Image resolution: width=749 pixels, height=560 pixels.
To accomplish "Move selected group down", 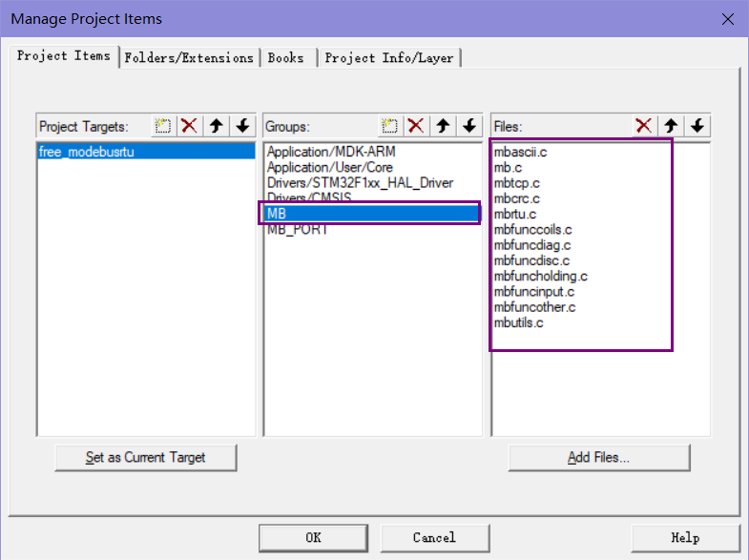I will point(469,126).
